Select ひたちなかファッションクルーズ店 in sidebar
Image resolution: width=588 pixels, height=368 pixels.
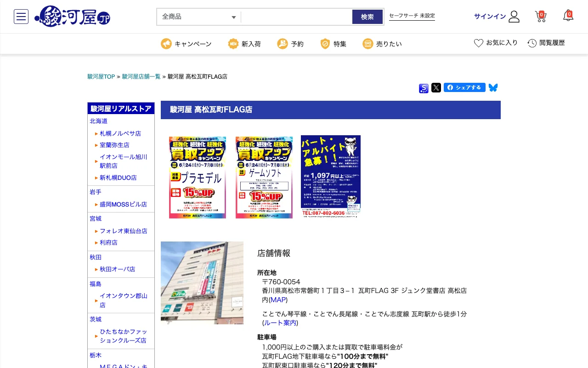[x=124, y=336]
